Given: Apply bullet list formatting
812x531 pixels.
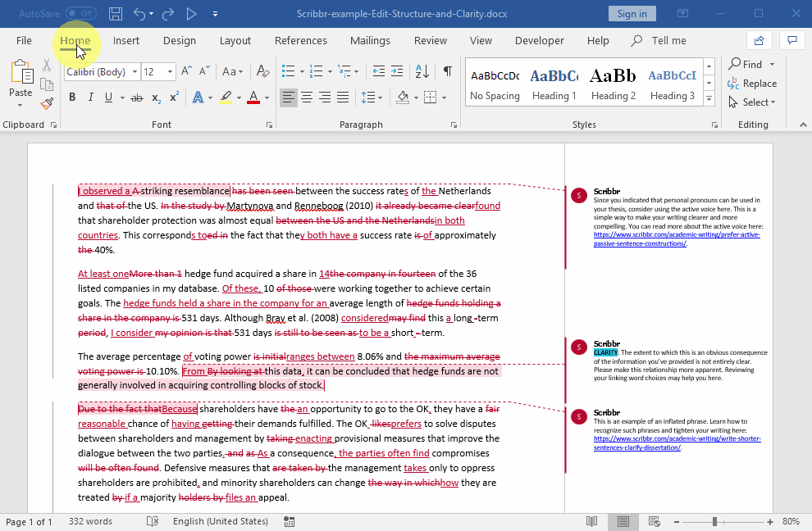Looking at the screenshot, I should (x=288, y=71).
